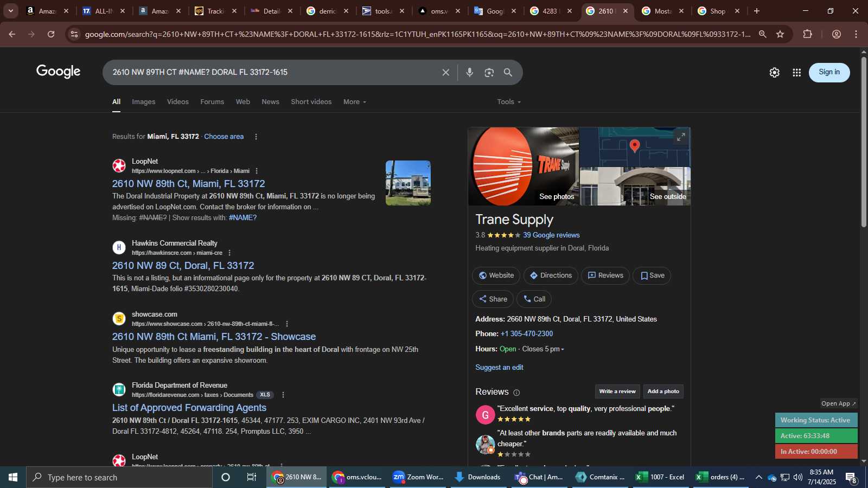Open more options for Hawkins Commercial Realty result
Viewport: 868px width, 488px height.
(x=229, y=253)
